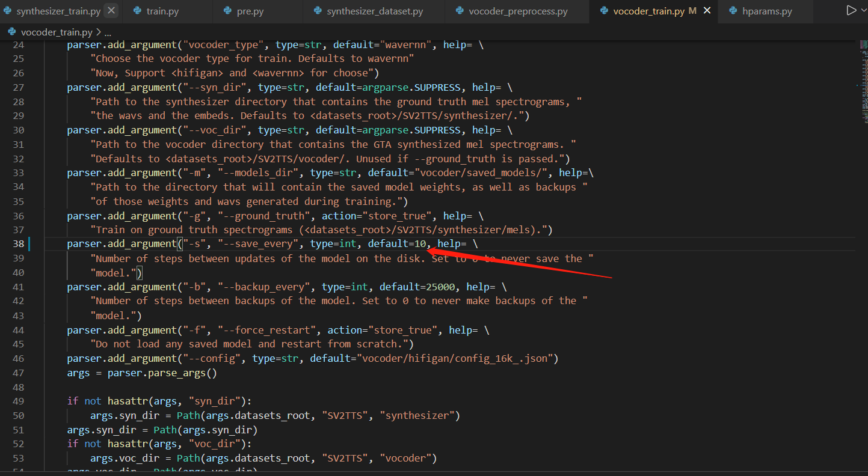
Task: Click line number 38 in the gutter
Action: 19,243
